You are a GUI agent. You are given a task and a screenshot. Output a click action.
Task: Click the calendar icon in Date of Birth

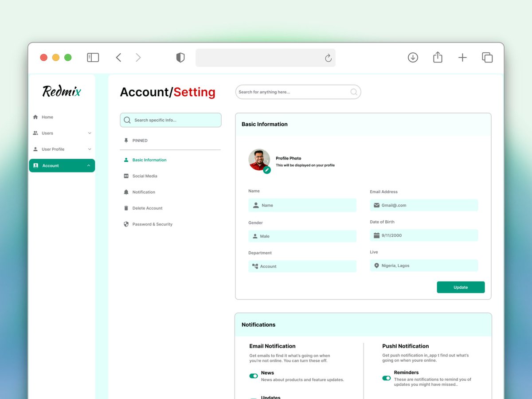pos(377,235)
